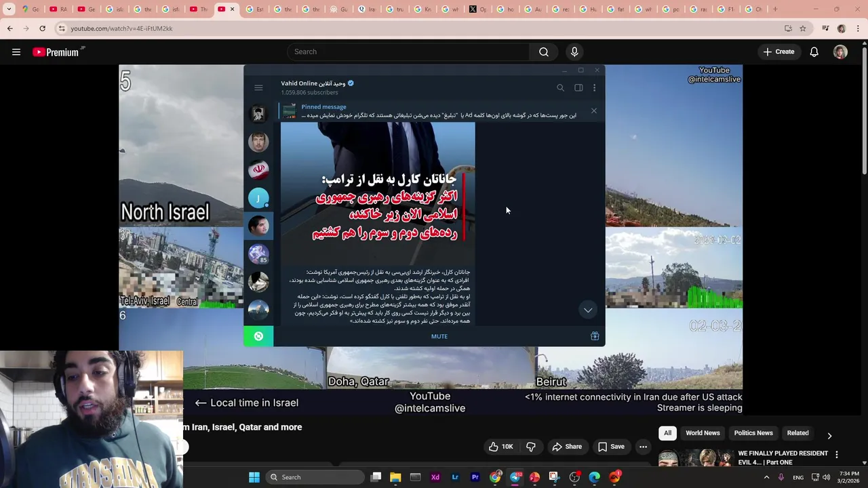Launch Lightroom from the taskbar
The image size is (868, 488).
[x=455, y=477]
